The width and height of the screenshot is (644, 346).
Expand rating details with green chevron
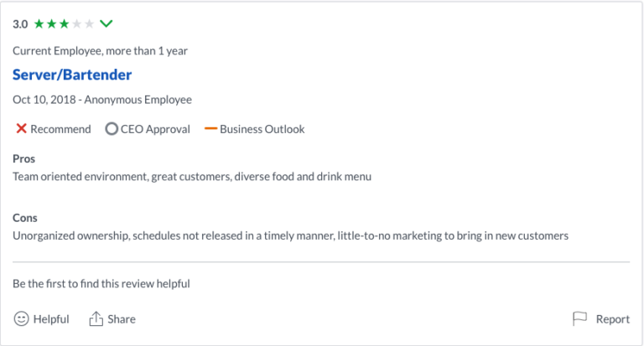106,23
